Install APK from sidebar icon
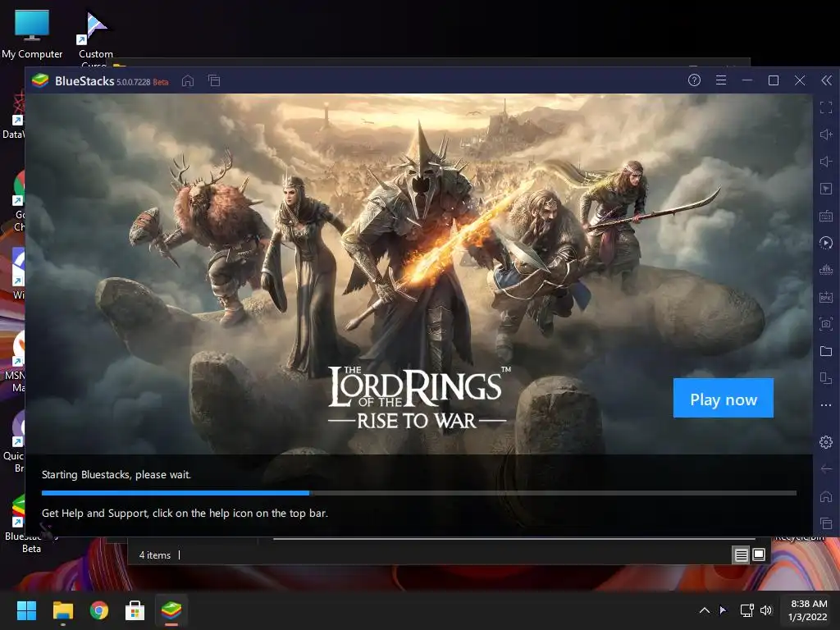This screenshot has width=840, height=630. [x=826, y=297]
